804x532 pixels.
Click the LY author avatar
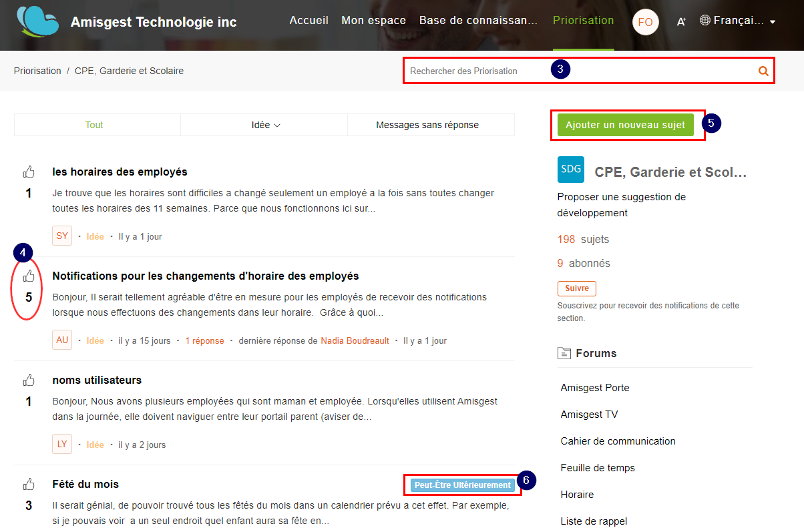[62, 444]
